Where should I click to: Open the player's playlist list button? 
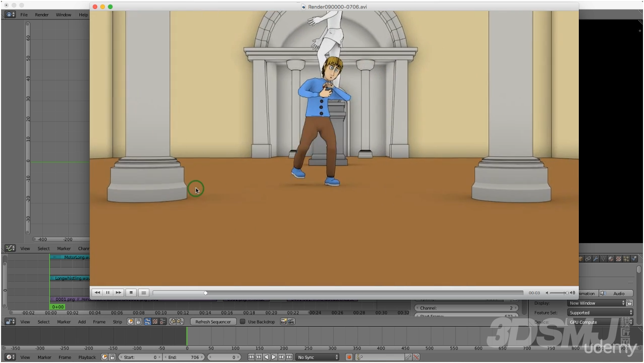point(143,293)
